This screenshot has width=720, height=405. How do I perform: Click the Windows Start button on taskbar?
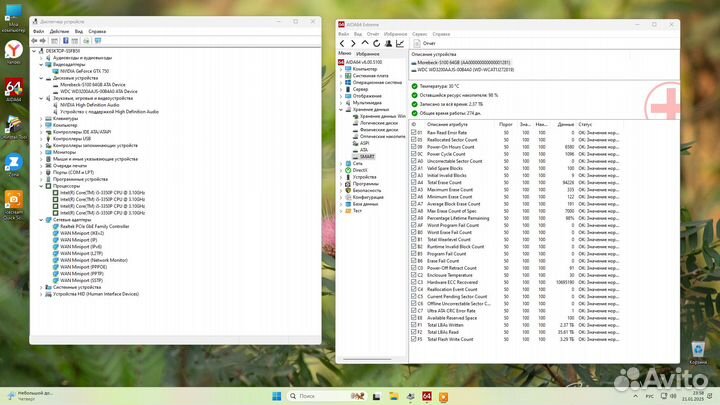276,396
